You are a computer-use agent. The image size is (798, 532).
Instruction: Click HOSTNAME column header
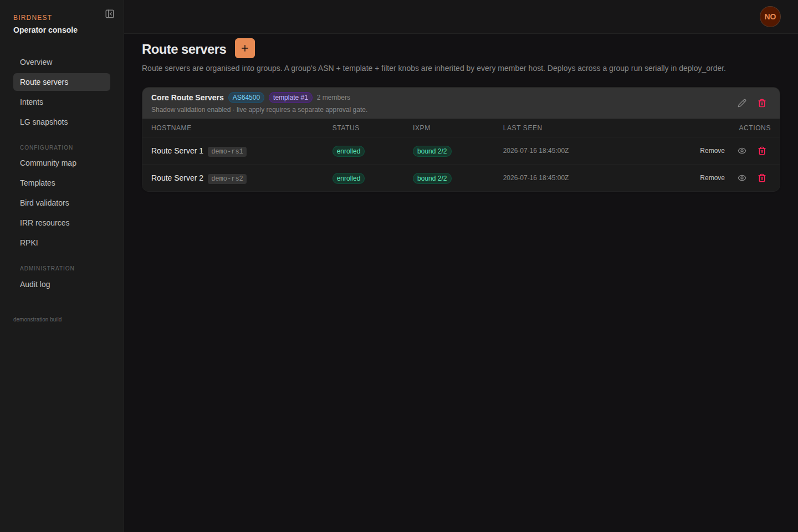click(171, 128)
